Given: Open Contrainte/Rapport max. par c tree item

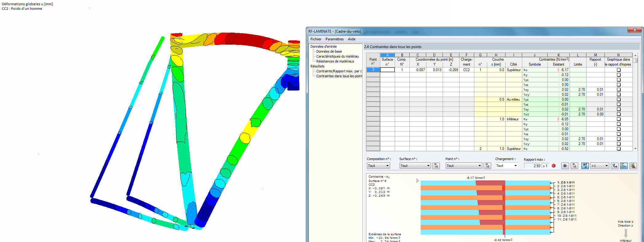Looking at the screenshot, I should click(339, 71).
